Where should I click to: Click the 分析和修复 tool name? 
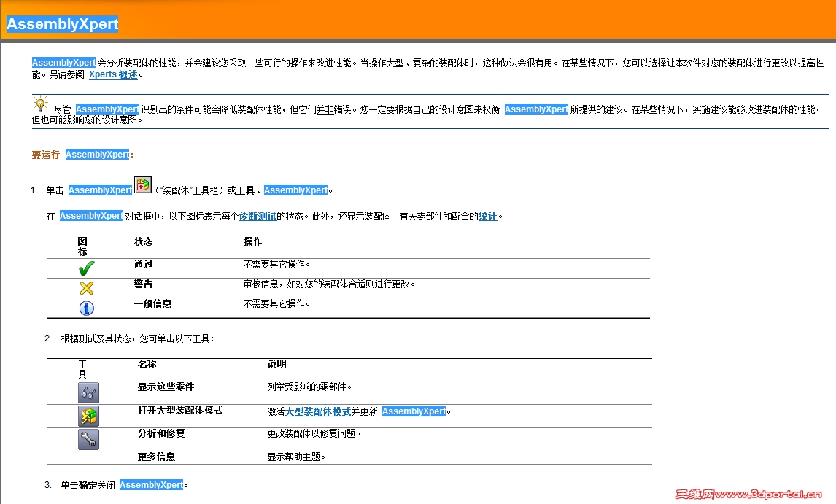pyautogui.click(x=161, y=433)
